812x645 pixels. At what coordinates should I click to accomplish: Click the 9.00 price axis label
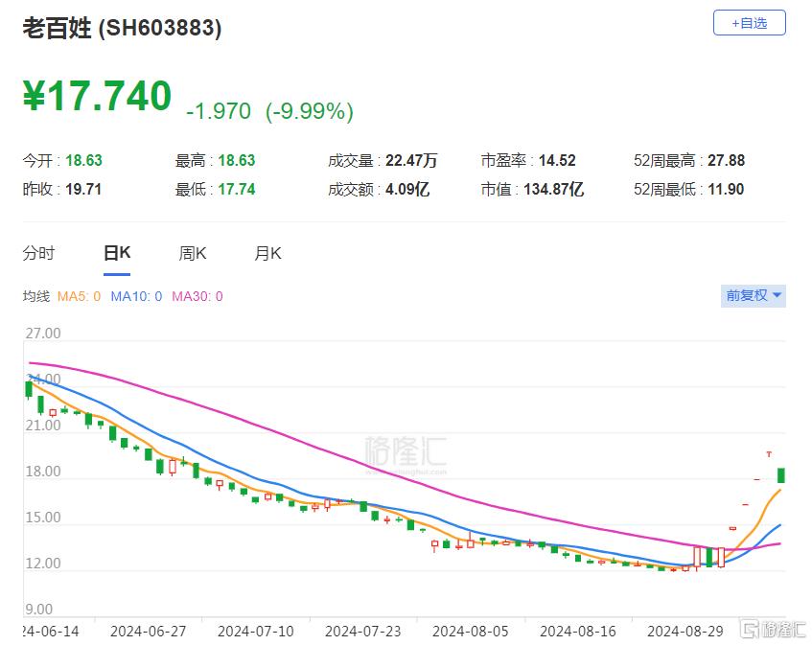(x=39, y=610)
